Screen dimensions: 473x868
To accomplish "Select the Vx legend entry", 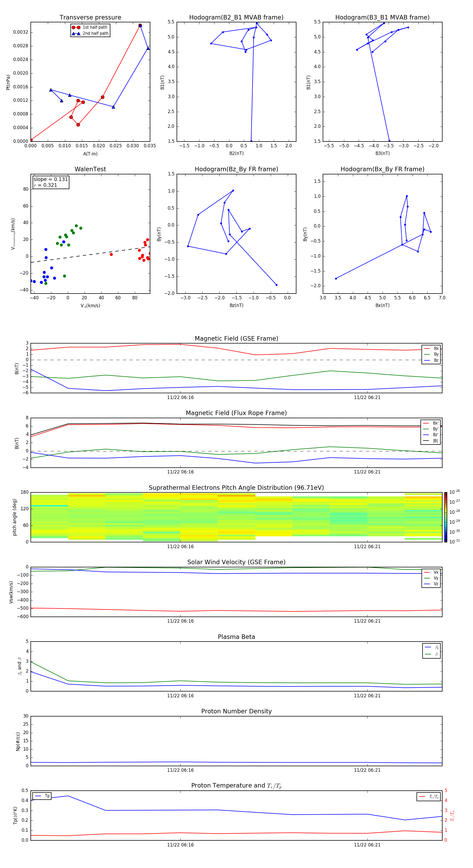I will click(431, 573).
